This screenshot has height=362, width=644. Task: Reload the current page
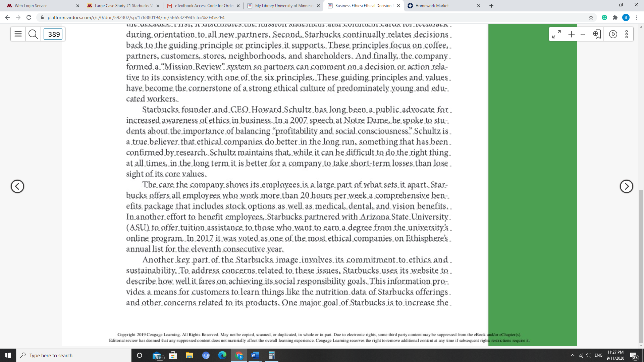pos(29,17)
